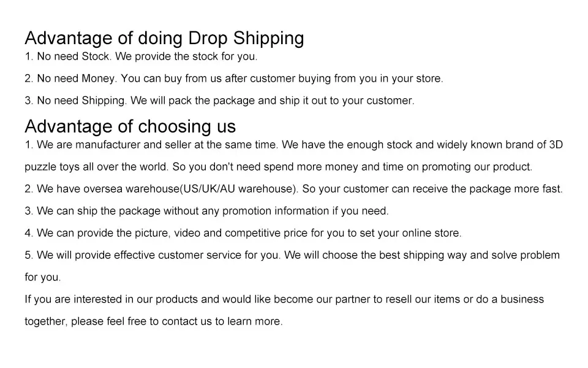Click the 'No need Shipping' line
The height and width of the screenshot is (368, 588).
coord(219,101)
